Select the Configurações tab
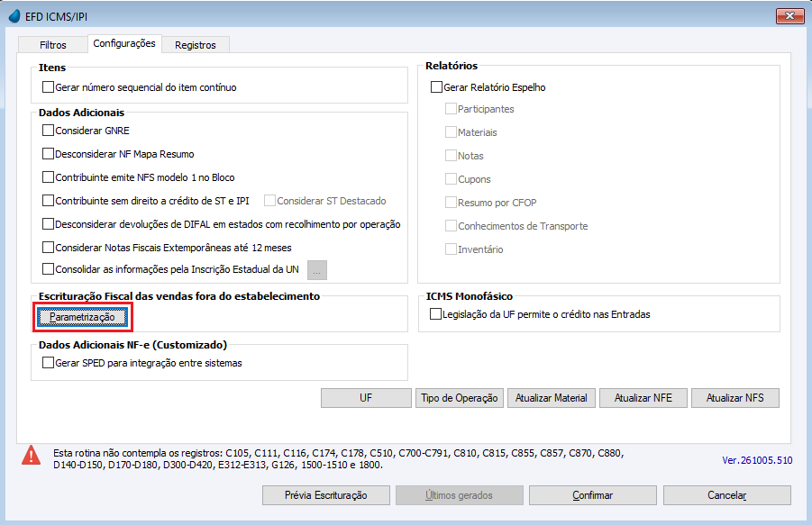Screen dimensions: 812x525 [x=124, y=43]
